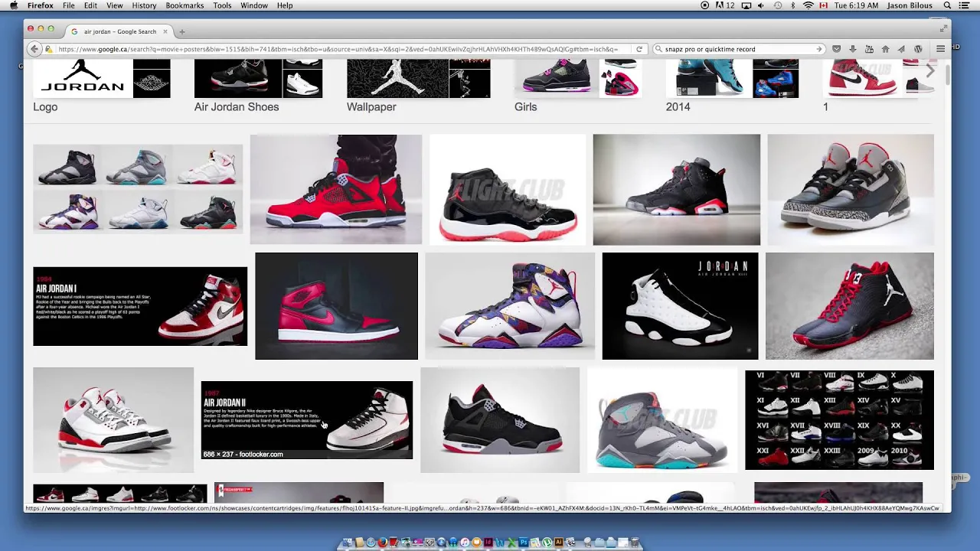The image size is (980, 551).
Task: Open the History menu
Action: click(x=144, y=5)
